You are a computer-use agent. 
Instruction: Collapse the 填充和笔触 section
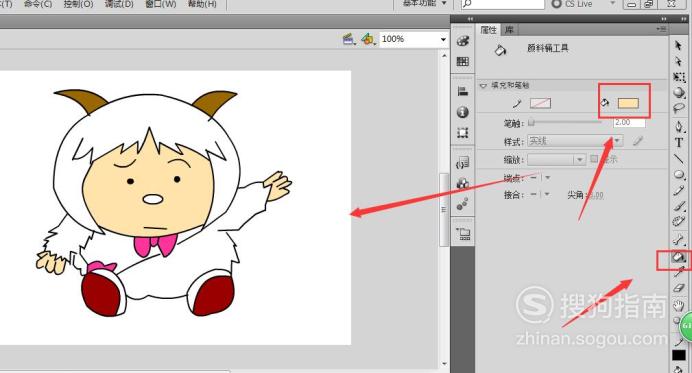(x=483, y=85)
